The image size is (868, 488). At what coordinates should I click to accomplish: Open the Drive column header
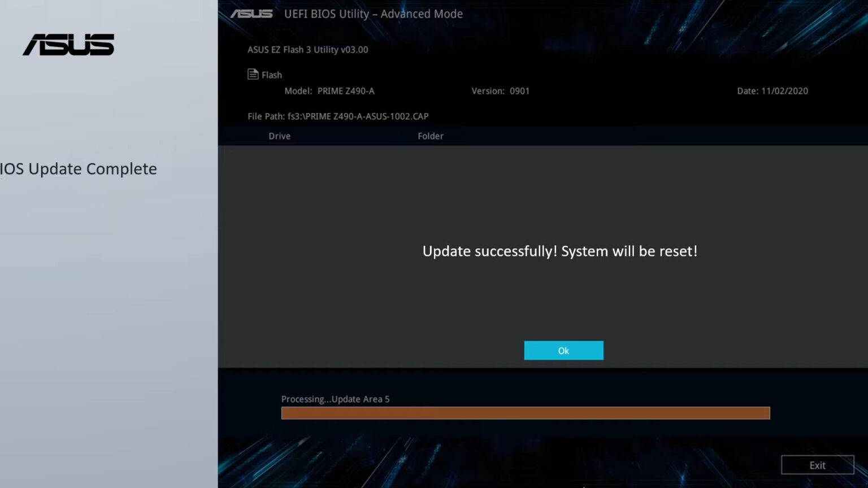point(279,136)
